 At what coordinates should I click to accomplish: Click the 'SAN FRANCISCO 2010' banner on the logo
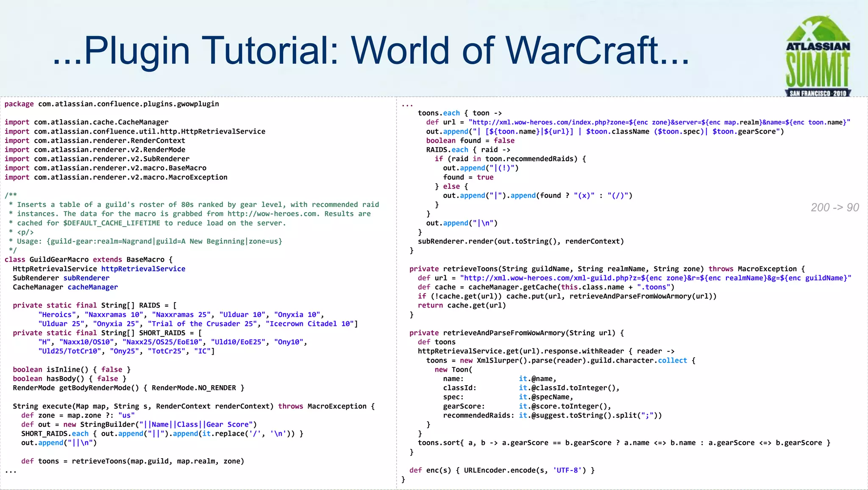[x=818, y=93]
